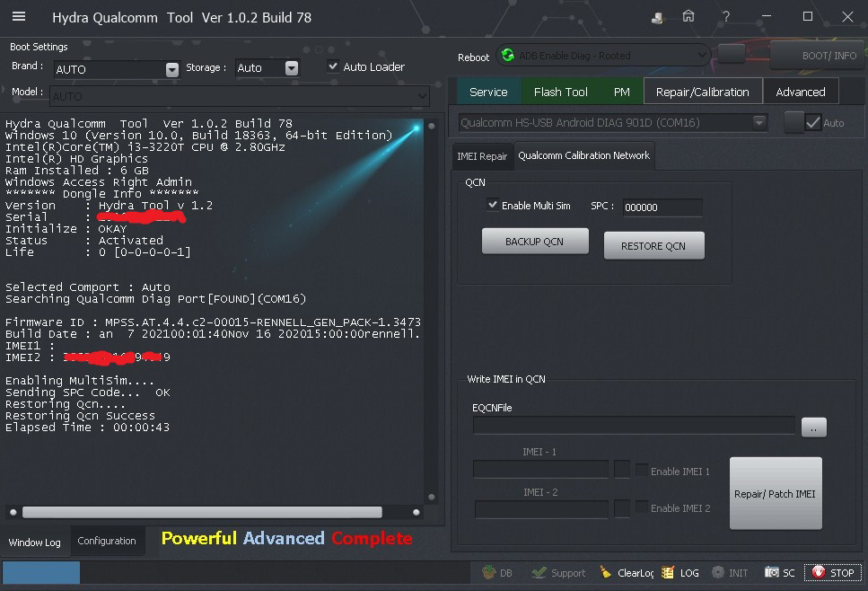Browse for an EQCN file

click(x=814, y=427)
